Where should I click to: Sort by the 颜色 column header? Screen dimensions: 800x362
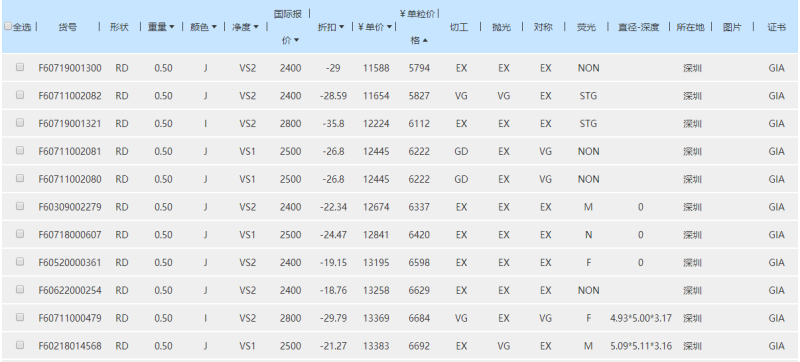204,27
